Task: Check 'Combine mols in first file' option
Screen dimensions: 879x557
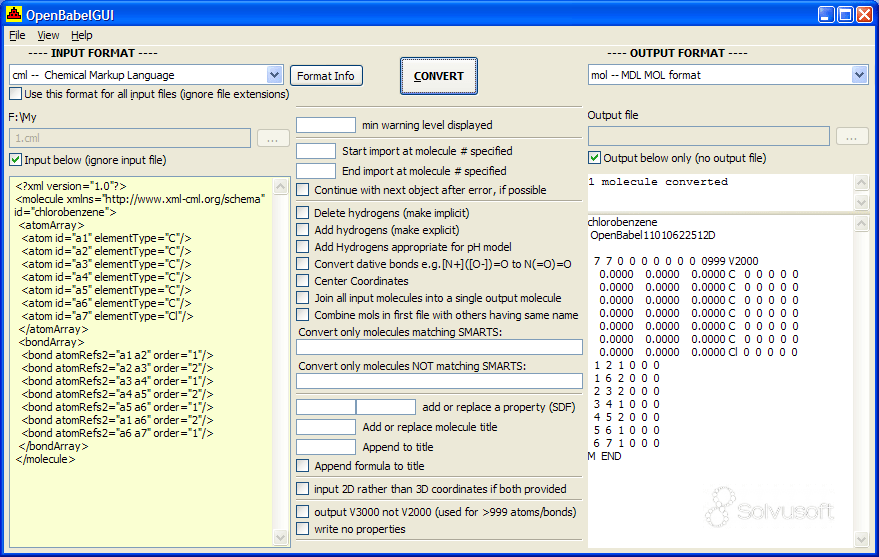Action: [x=303, y=315]
